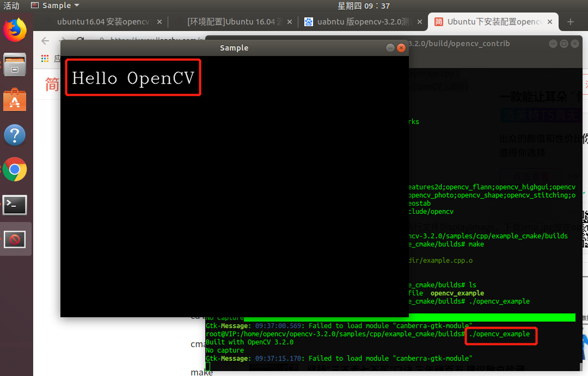Screen dimensions: 588x376
Task: Open Help from the dock
Action: click(15, 135)
